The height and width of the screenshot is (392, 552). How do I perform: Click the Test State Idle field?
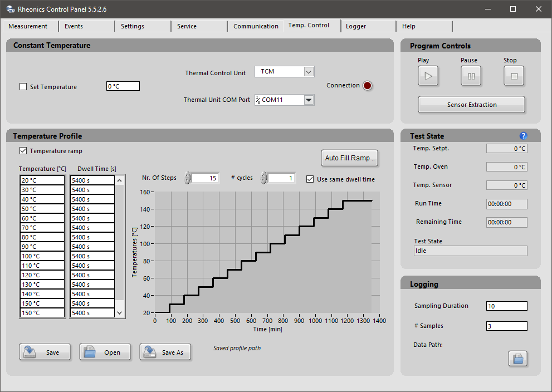pos(470,251)
